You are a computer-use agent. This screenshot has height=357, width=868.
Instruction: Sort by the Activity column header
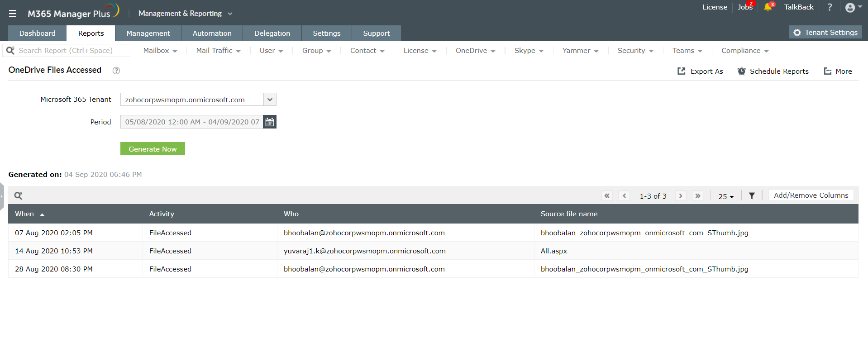tap(162, 214)
